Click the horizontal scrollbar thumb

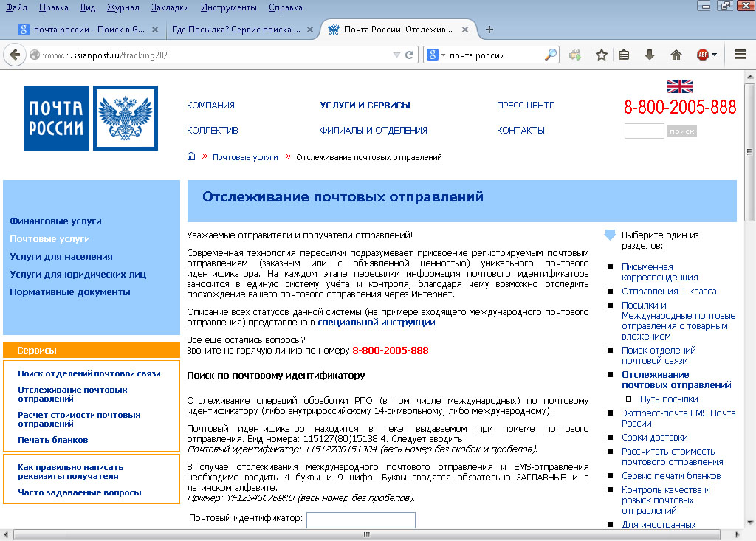coord(366,535)
